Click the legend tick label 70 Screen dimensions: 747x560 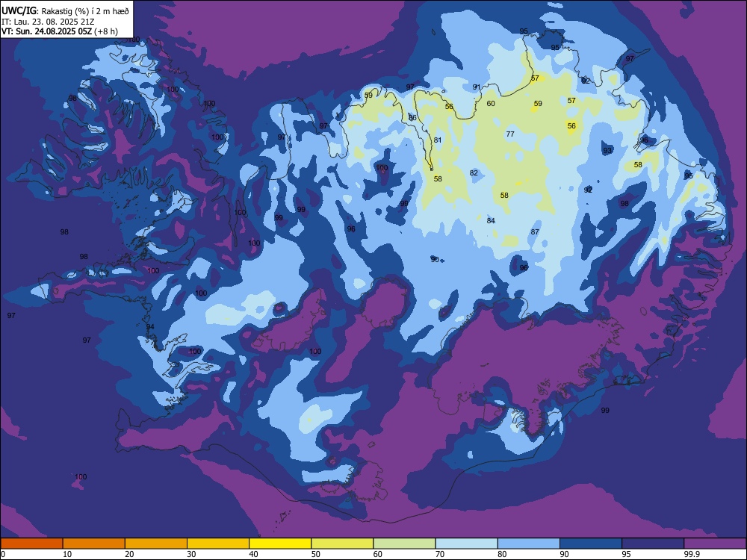click(440, 554)
